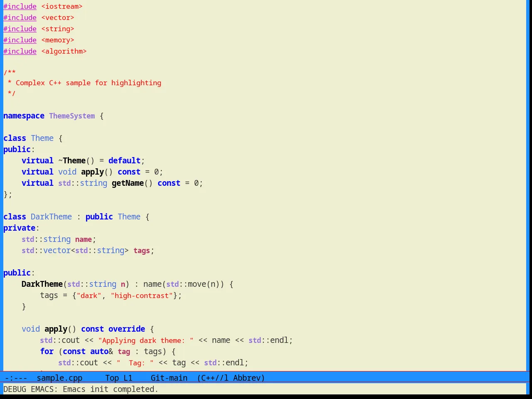Click the " Tag: " string literal
The width and height of the screenshot is (532, 399).
point(135,362)
